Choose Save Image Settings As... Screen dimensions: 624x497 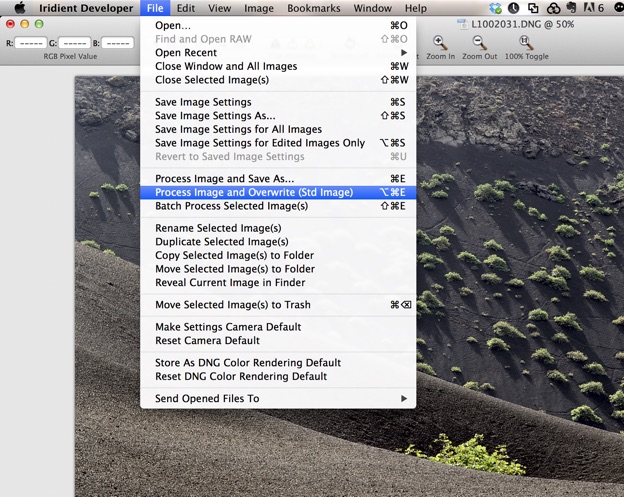click(x=278, y=115)
